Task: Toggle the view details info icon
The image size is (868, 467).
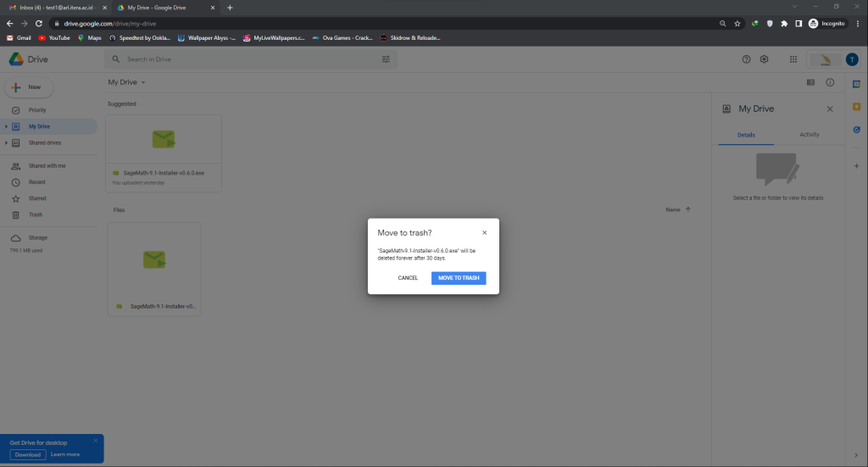Action: [830, 82]
